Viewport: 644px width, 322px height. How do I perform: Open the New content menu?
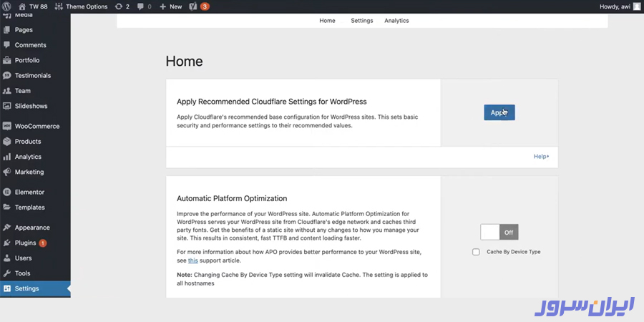click(x=171, y=6)
